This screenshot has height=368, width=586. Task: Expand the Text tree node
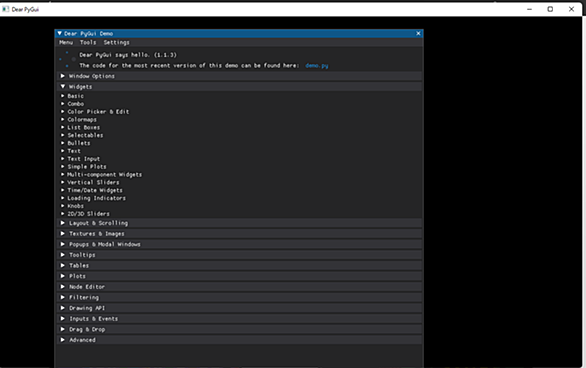[71, 151]
